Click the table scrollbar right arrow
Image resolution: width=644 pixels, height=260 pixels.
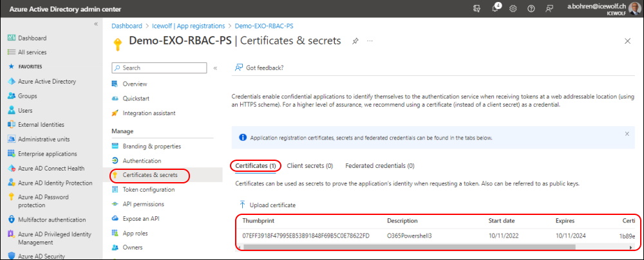(x=630, y=247)
